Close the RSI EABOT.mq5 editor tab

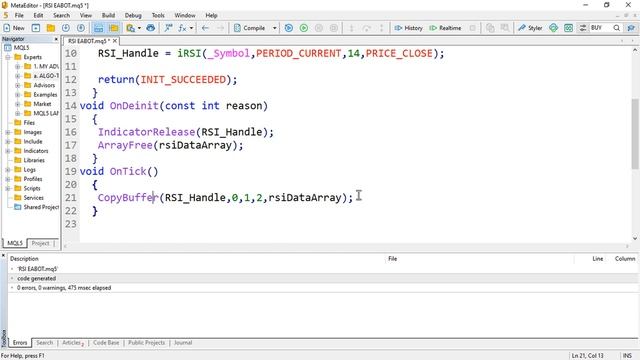[115, 41]
